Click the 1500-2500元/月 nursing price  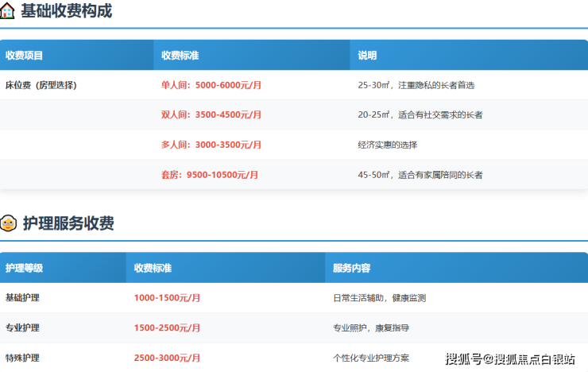pyautogui.click(x=167, y=327)
